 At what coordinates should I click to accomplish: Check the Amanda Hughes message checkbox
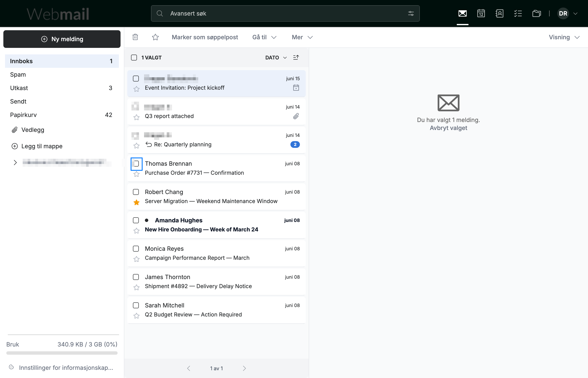pos(136,220)
